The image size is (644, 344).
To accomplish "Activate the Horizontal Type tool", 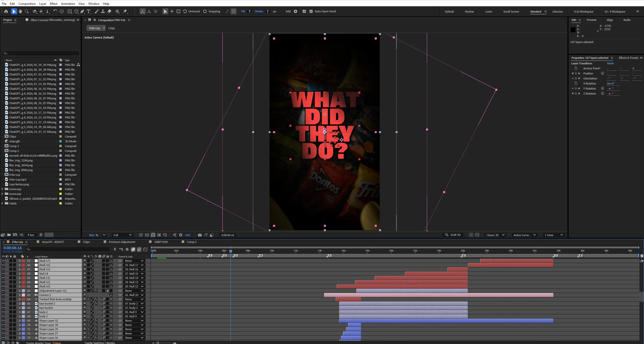I will tap(89, 11).
